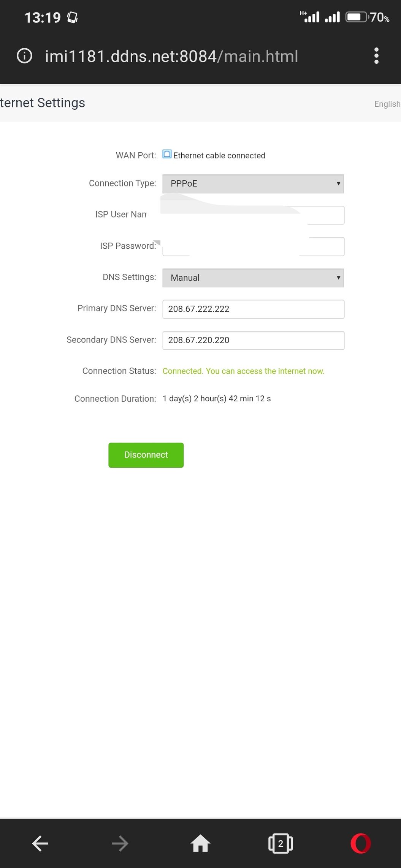Open the Connection Type PPPoE dropdown

tap(253, 184)
